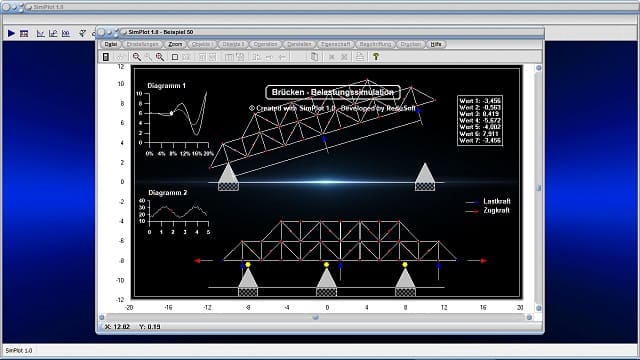Click the copy pages icon in toolbar

314,57
